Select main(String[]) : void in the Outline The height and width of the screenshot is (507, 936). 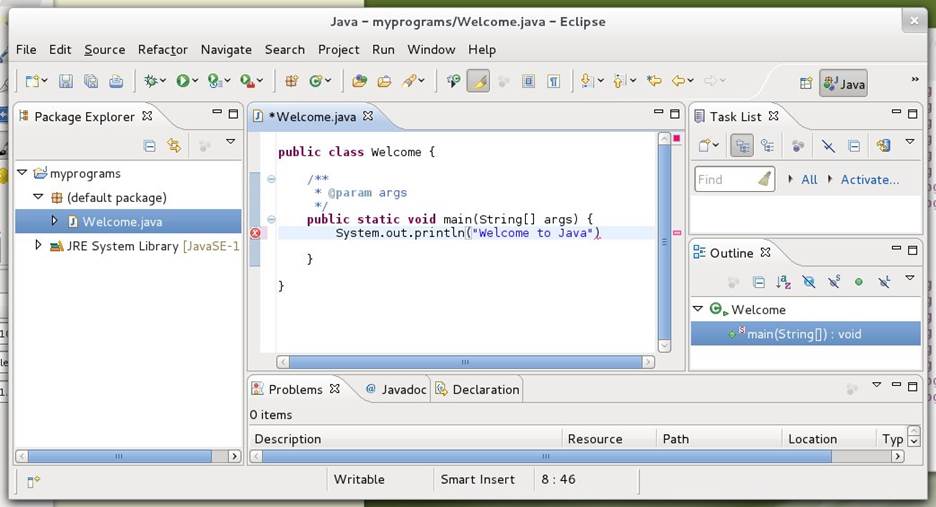tap(805, 334)
